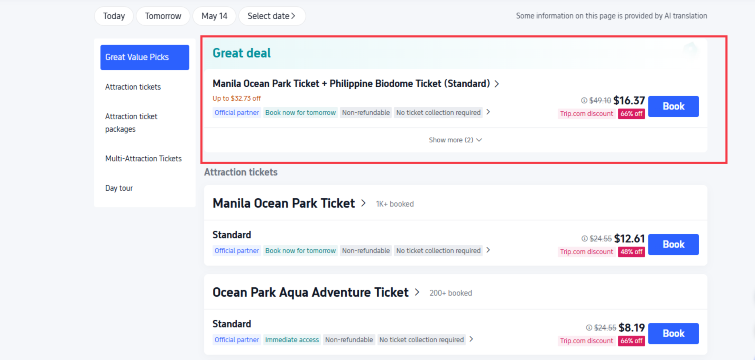Book the $8.19 Aqua Adventure ticket
The height and width of the screenshot is (360, 755).
pyautogui.click(x=673, y=334)
